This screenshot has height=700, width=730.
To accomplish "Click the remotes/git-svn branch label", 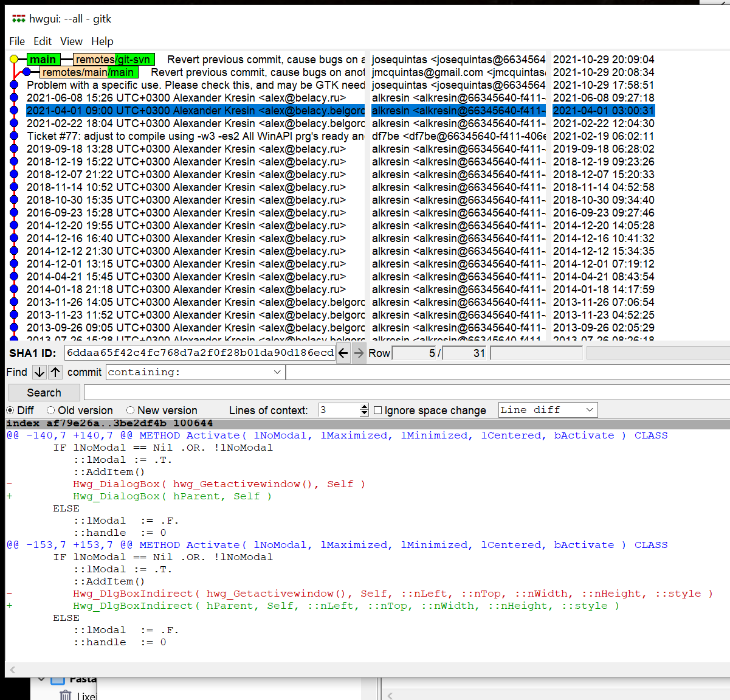I will [x=113, y=60].
